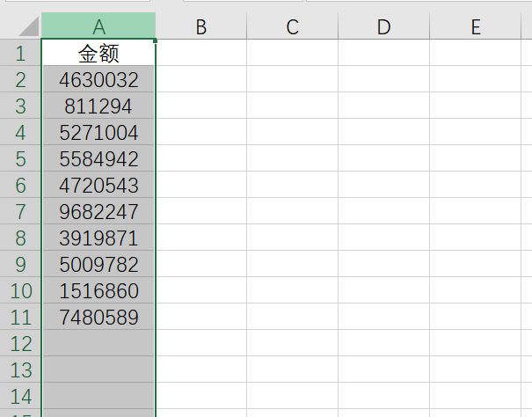Image resolution: width=532 pixels, height=417 pixels.
Task: Select row 6 header
Action: (x=20, y=185)
